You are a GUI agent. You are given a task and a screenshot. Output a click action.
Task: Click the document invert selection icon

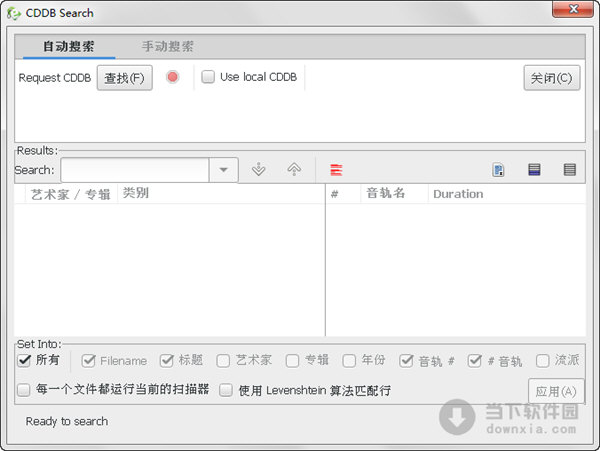498,169
